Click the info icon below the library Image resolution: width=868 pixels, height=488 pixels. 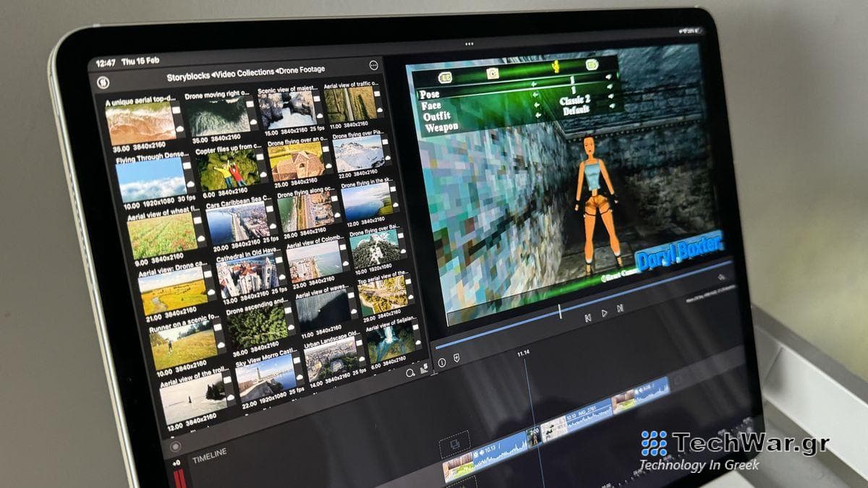pos(442,363)
